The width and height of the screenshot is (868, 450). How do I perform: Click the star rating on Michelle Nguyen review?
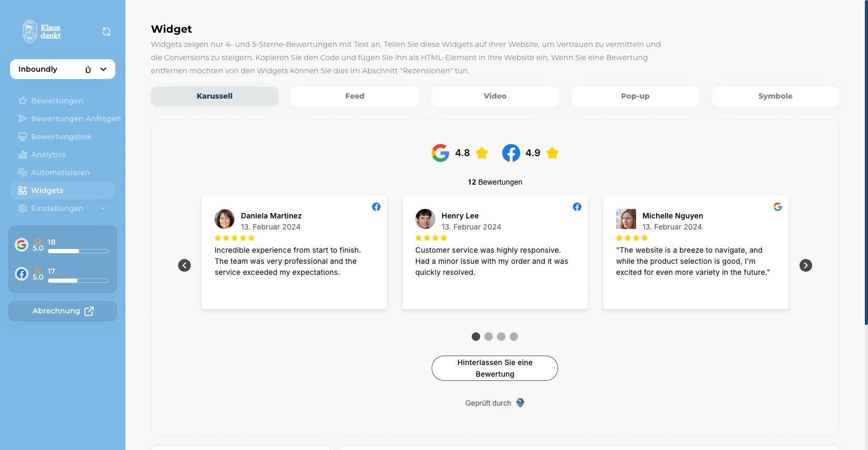coord(632,238)
